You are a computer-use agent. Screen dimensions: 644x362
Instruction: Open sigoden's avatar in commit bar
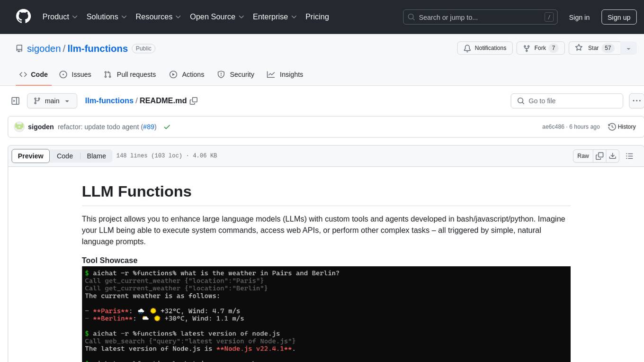tap(19, 127)
